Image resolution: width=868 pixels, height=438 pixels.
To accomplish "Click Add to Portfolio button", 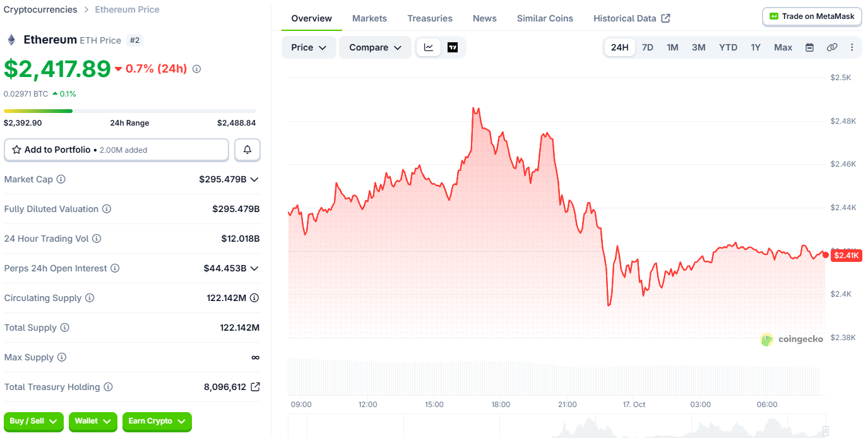I will pyautogui.click(x=116, y=150).
